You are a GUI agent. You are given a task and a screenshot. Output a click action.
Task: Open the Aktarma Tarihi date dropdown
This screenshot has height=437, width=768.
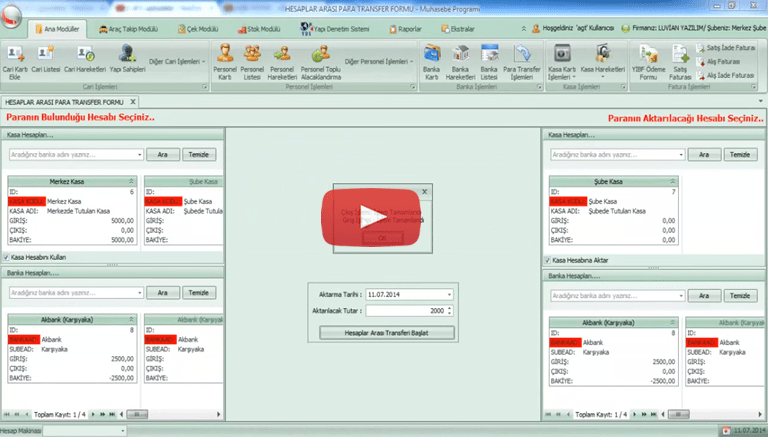tap(450, 295)
